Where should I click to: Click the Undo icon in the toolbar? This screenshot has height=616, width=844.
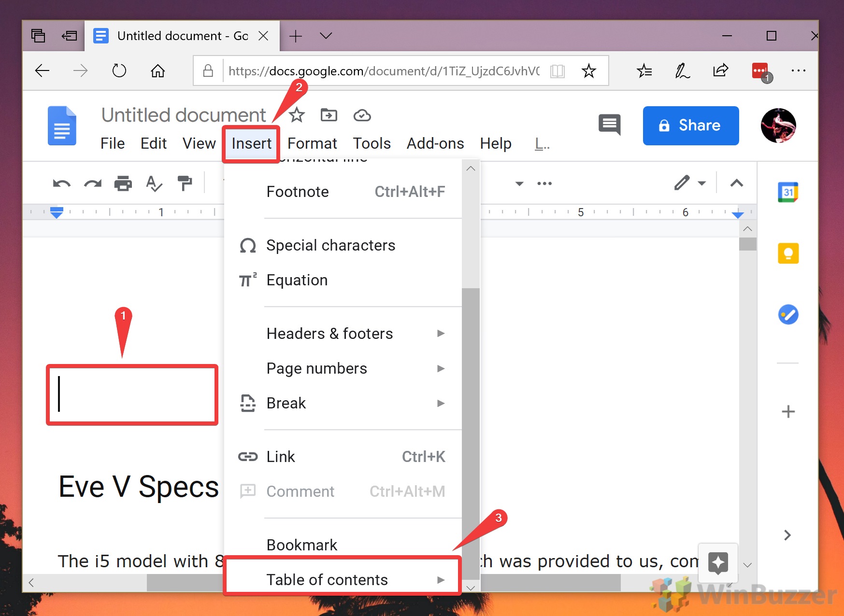tap(61, 183)
